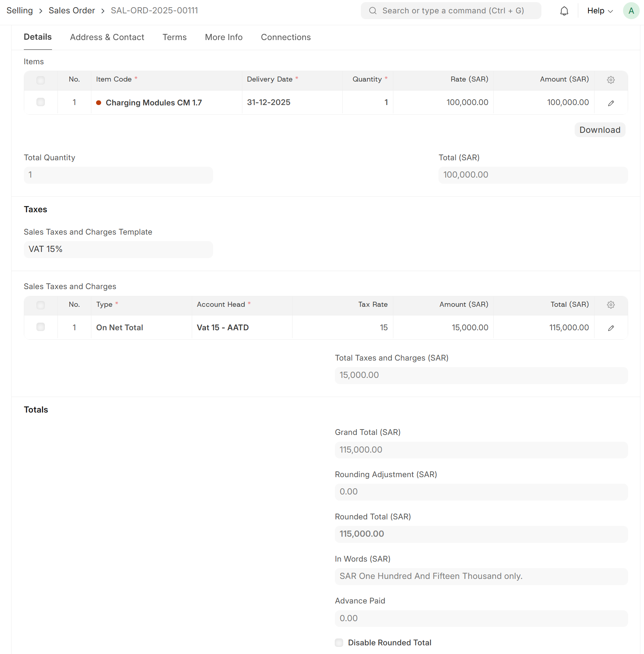Image resolution: width=644 pixels, height=654 pixels.
Task: Edit the Charging Modules row with pencil icon
Action: 611,103
